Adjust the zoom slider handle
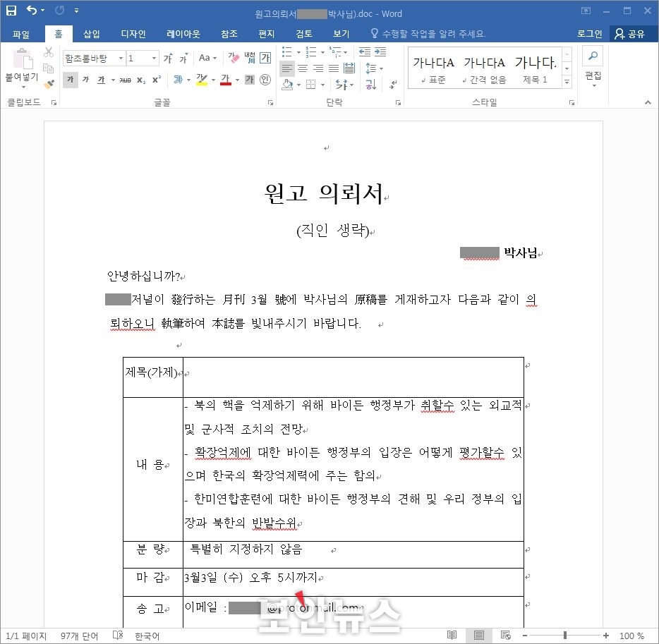659x644 pixels. [565, 636]
